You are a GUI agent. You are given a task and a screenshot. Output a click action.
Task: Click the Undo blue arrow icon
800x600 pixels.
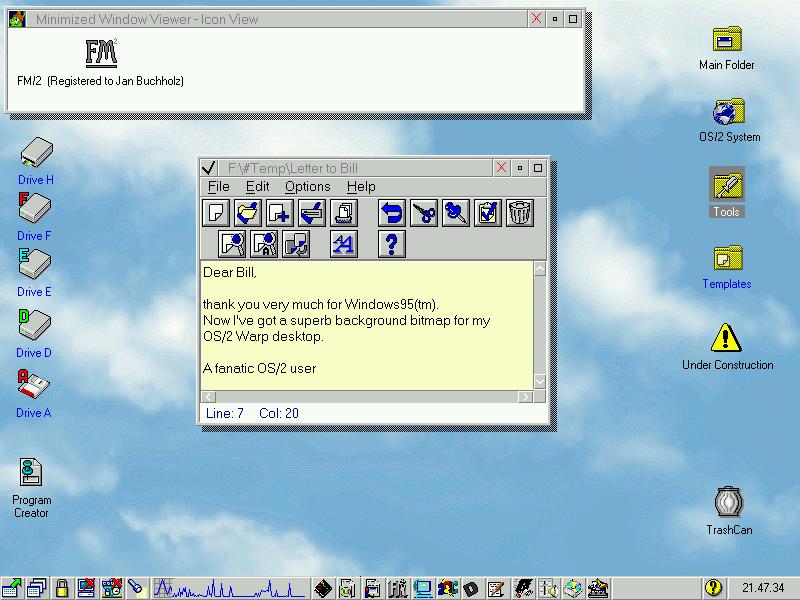click(391, 212)
